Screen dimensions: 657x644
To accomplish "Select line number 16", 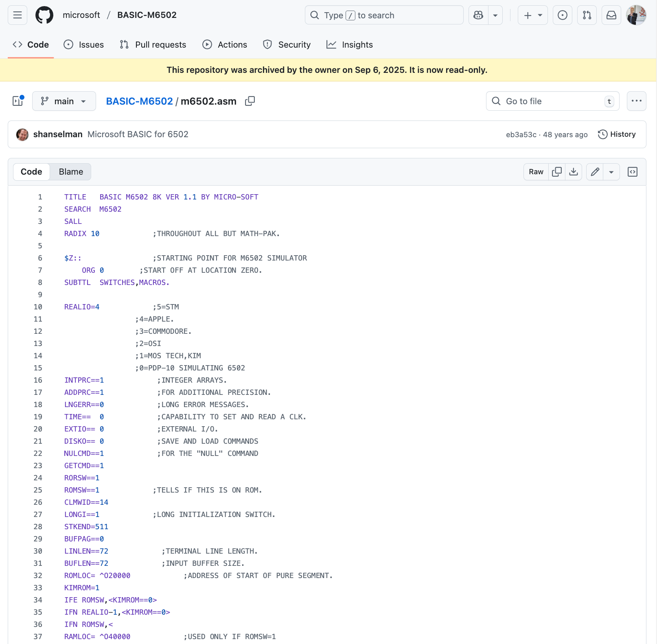I will tap(38, 380).
